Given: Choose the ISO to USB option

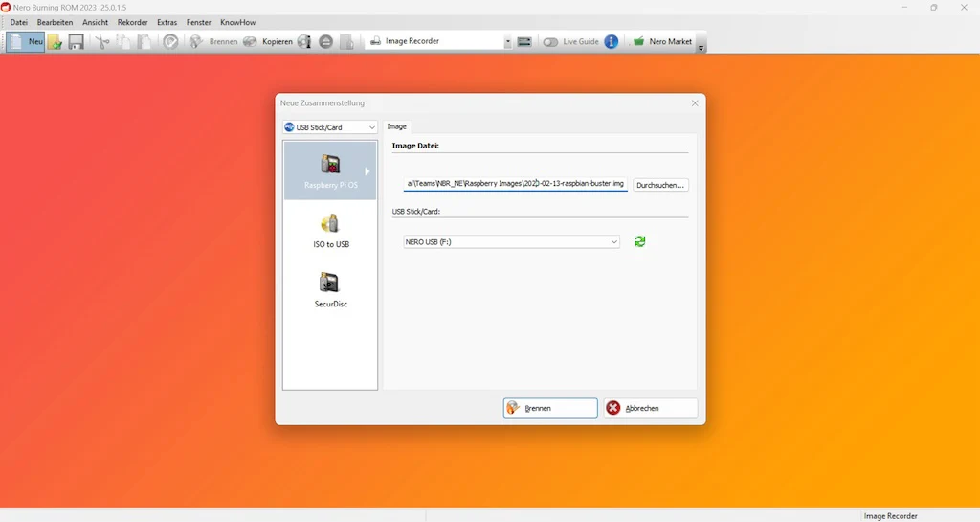Looking at the screenshot, I should click(330, 231).
